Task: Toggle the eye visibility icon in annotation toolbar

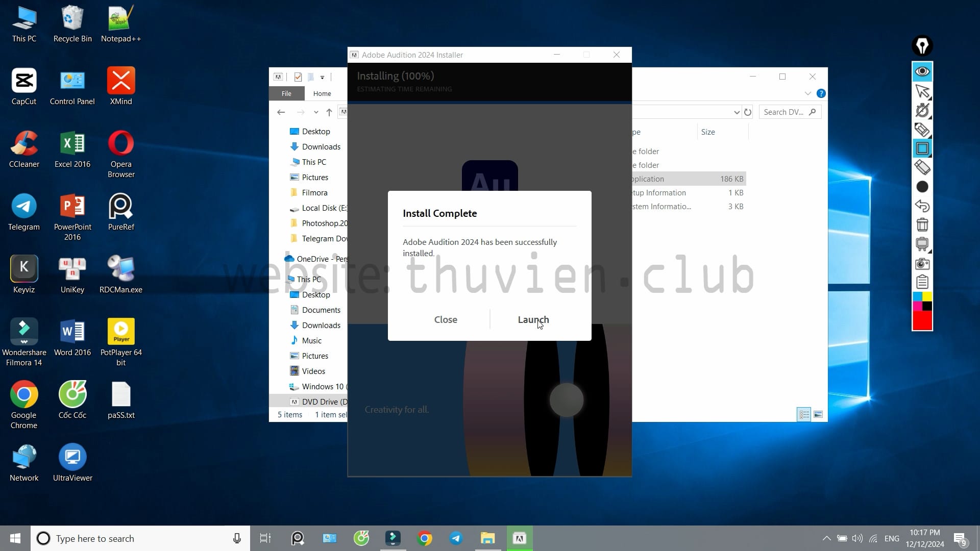Action: pyautogui.click(x=922, y=71)
